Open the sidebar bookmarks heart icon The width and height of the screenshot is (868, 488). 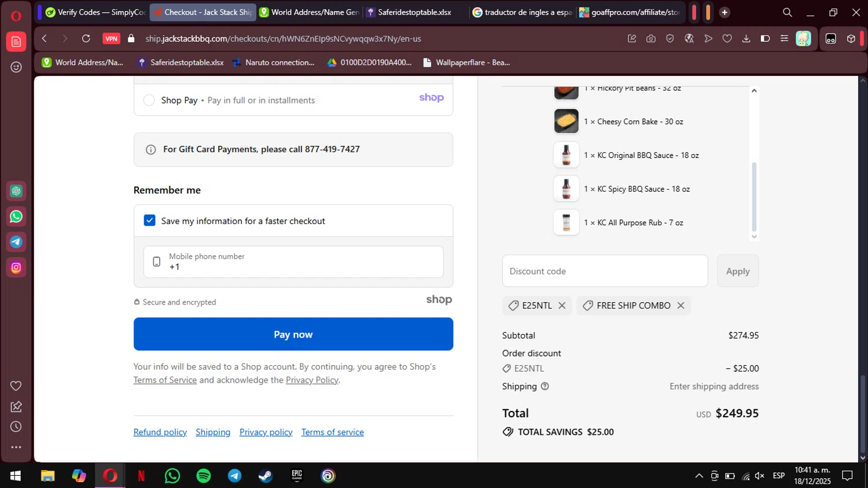(x=16, y=386)
